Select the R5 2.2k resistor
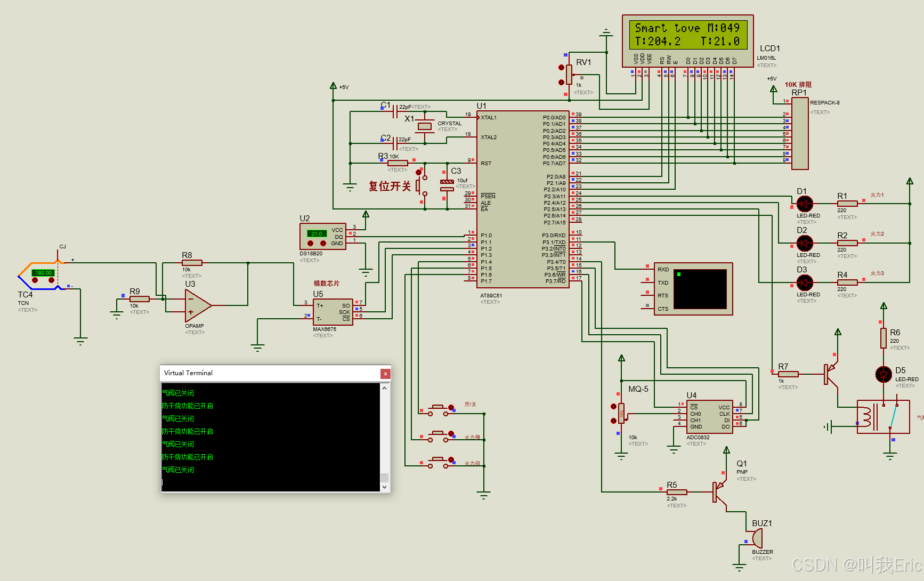This screenshot has width=924, height=581. coord(677,492)
